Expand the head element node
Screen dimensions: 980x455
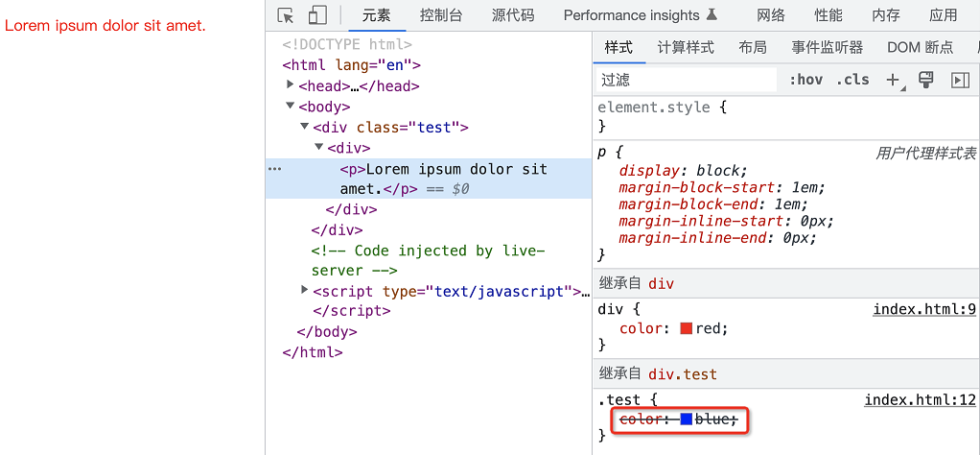click(290, 84)
